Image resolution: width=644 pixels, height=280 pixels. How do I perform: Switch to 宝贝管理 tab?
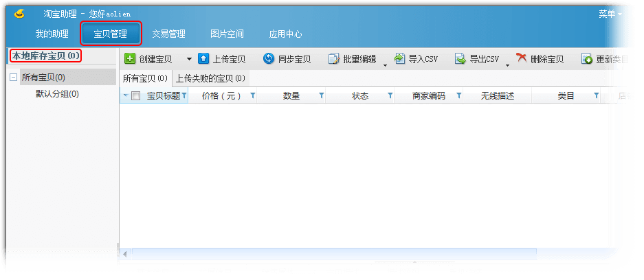click(111, 34)
